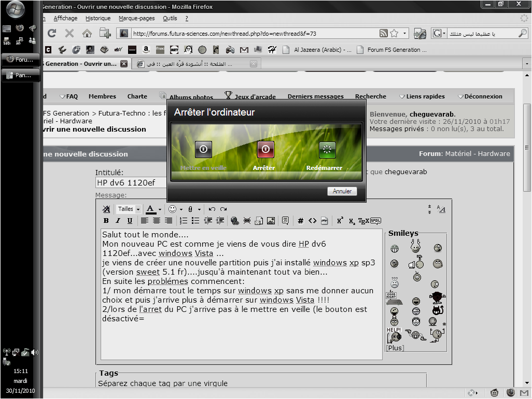This screenshot has height=399, width=532.
Task: Decrease indent in message editor
Action: [x=207, y=221]
